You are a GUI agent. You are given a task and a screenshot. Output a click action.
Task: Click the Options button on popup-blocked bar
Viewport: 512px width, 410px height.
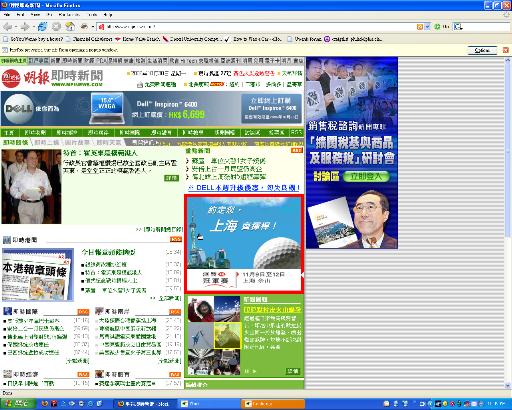click(482, 50)
